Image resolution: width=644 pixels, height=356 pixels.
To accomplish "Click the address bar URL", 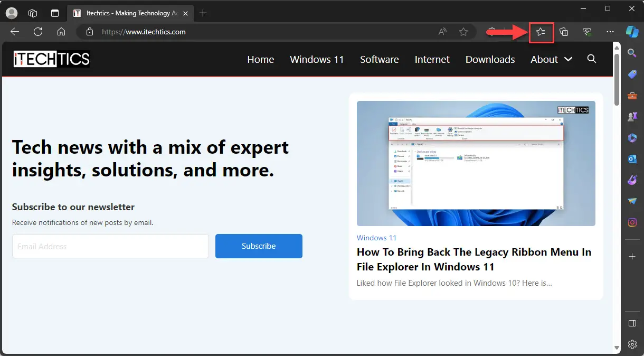I will point(144,32).
